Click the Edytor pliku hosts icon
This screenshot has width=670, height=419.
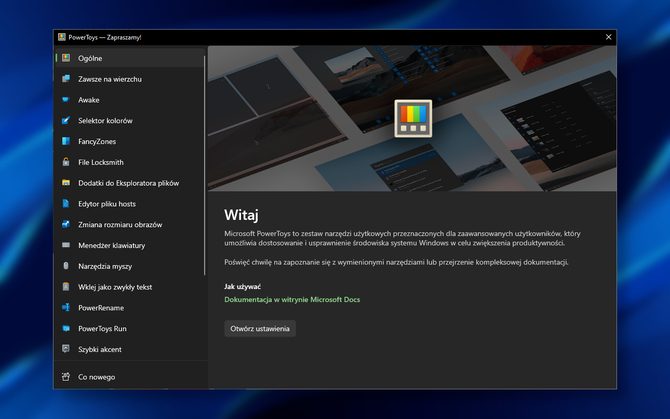pyautogui.click(x=66, y=203)
